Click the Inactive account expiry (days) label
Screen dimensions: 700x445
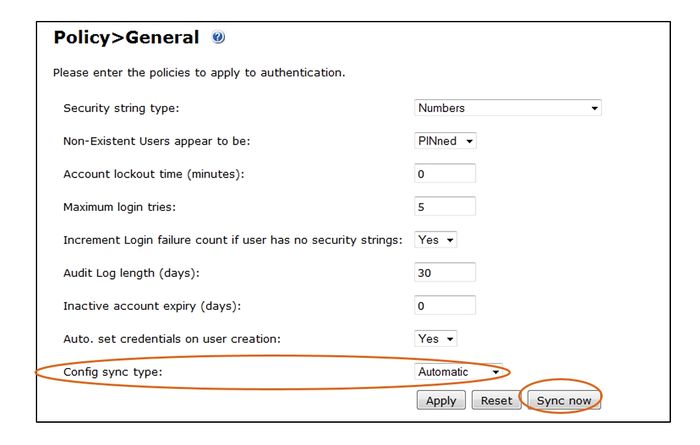tap(152, 306)
